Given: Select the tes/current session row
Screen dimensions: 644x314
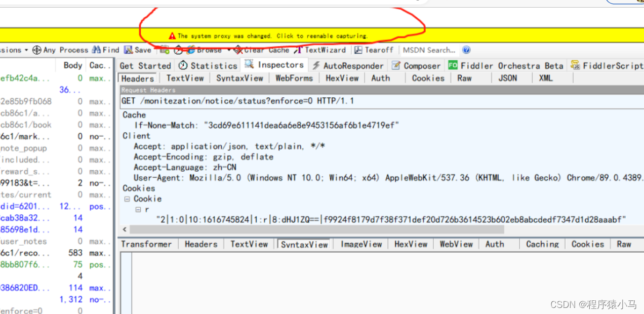Looking at the screenshot, I should coord(56,195).
